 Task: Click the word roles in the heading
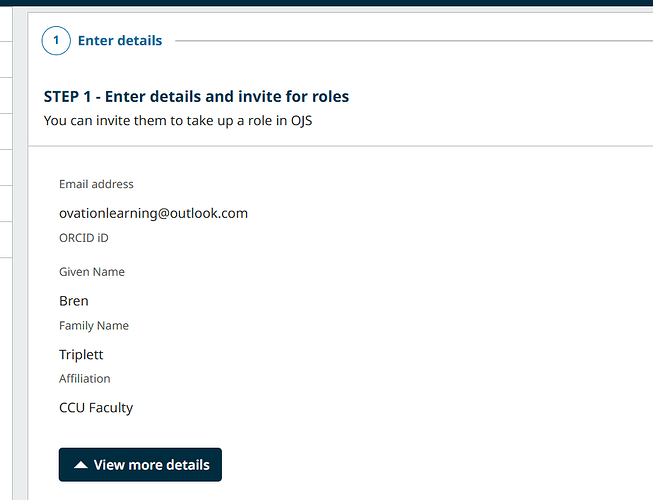[x=328, y=97]
